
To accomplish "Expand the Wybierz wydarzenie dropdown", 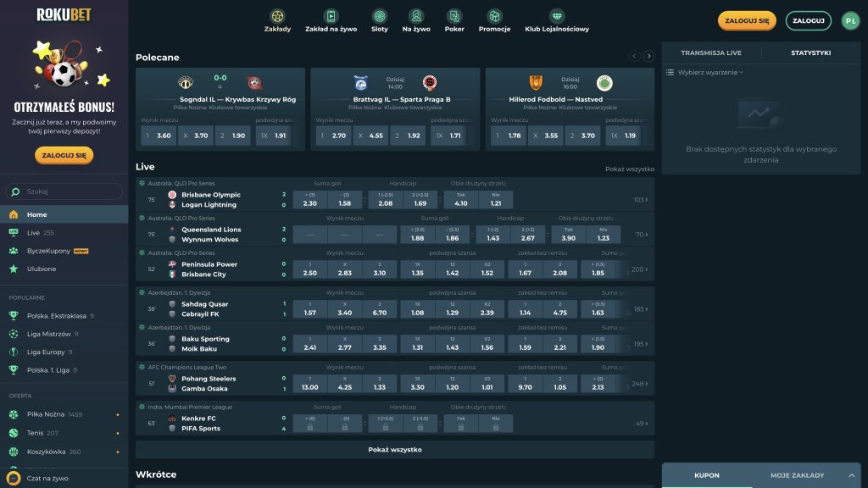I will (710, 73).
